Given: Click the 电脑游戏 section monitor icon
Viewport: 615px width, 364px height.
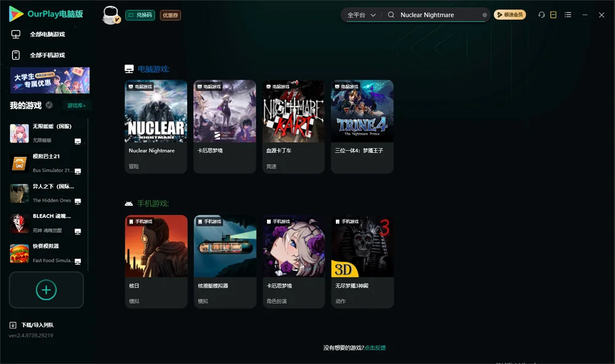Looking at the screenshot, I should [x=129, y=69].
